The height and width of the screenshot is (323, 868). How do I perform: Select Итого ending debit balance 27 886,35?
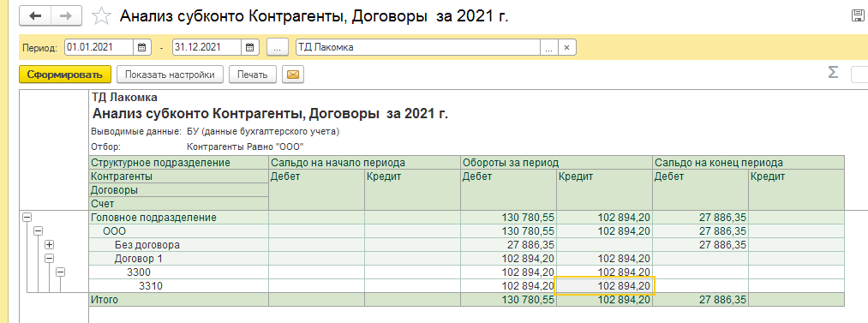pyautogui.click(x=701, y=300)
